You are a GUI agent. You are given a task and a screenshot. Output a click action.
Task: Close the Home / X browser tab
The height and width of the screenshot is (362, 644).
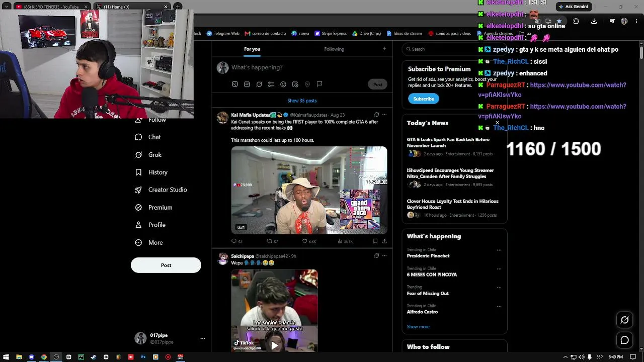166,7
